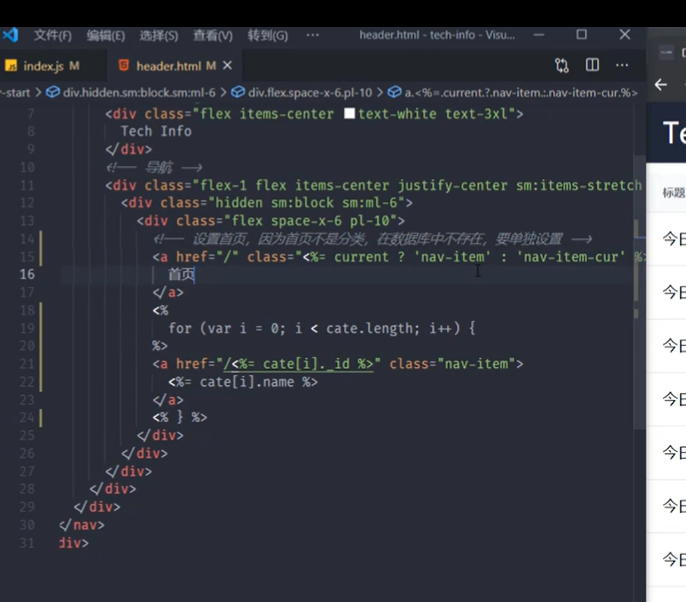Open the 选择(S) menu
This screenshot has height=602, width=686.
coord(159,35)
